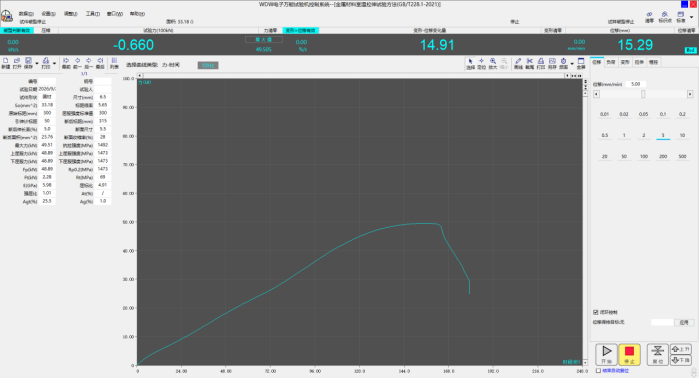Select the crosshair locate (定位) tool
700x378 pixels.
481,63
